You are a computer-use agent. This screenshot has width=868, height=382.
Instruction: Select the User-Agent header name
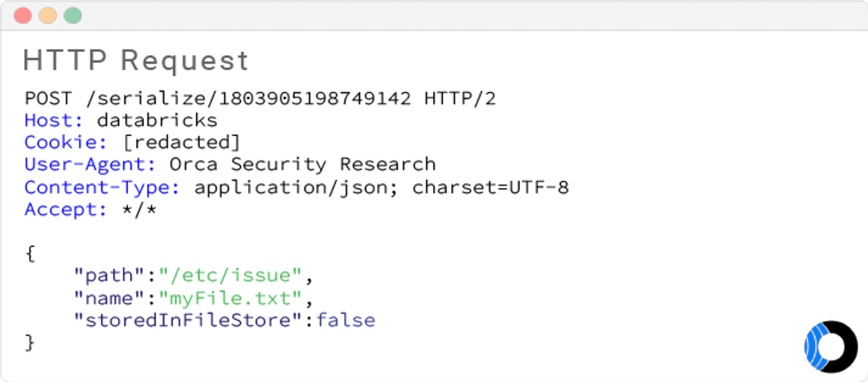point(90,164)
